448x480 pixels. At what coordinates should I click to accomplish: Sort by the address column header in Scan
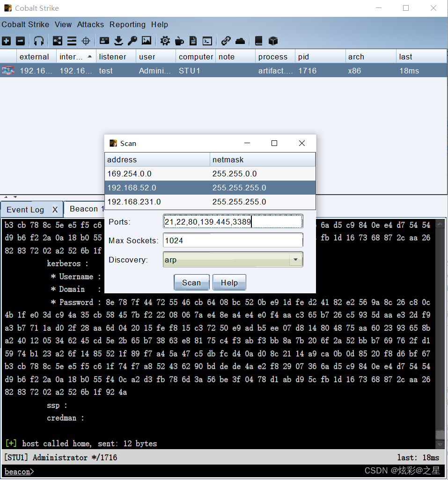(157, 160)
